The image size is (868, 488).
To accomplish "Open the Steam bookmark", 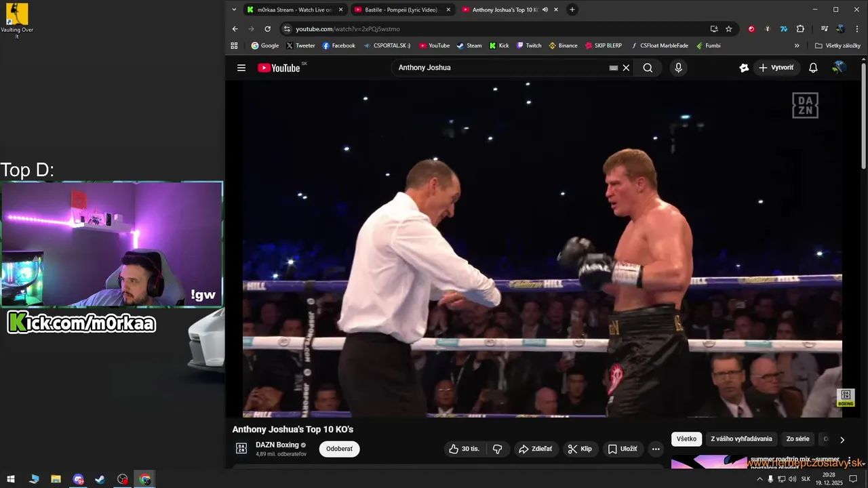I will [x=469, y=45].
